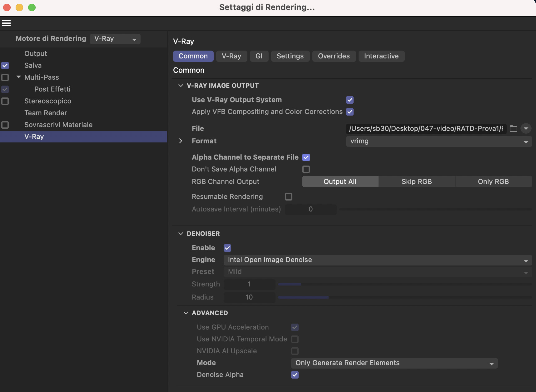Select Stereoscopico in the sidebar

48,101
